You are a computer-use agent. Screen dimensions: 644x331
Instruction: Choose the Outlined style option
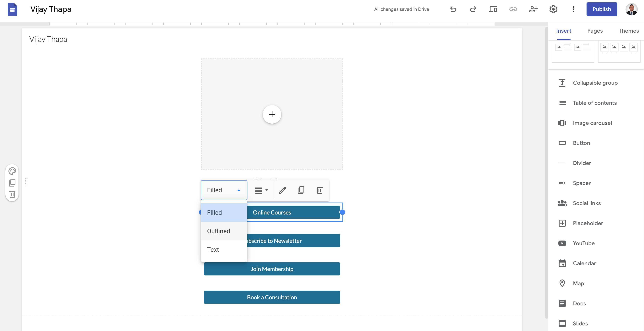point(224,231)
